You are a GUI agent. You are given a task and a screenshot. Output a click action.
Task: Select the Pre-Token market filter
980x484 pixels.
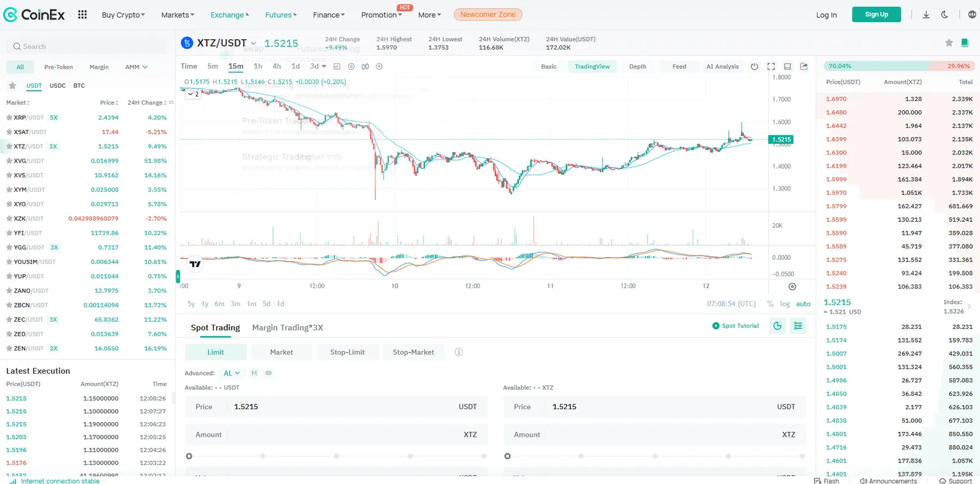point(58,67)
